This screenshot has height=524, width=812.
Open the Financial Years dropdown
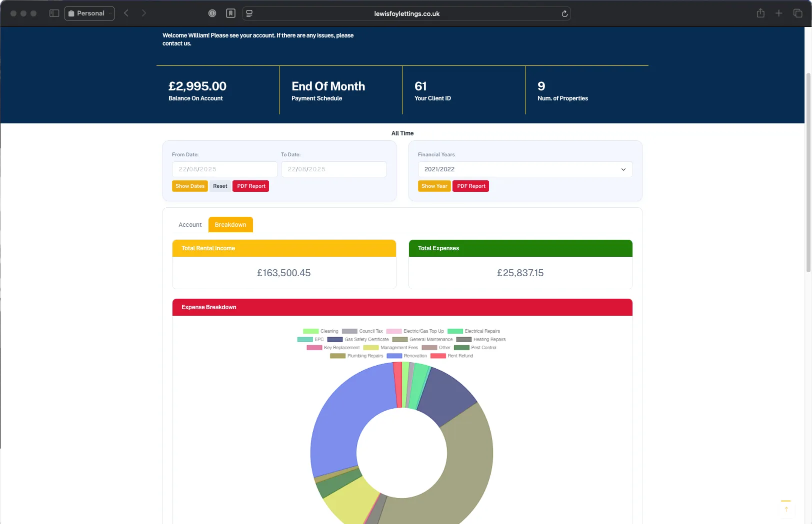(524, 169)
